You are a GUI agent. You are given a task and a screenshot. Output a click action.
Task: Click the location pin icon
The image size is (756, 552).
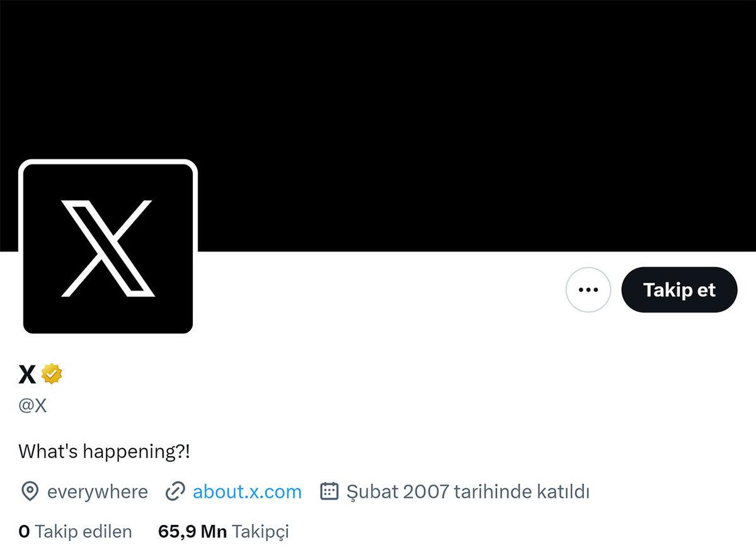[29, 492]
